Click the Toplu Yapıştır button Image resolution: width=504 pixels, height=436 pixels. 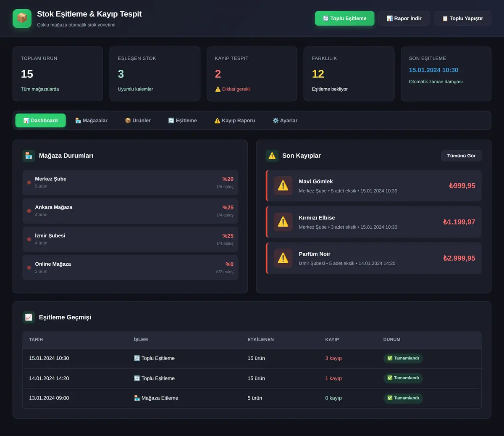tap(462, 18)
